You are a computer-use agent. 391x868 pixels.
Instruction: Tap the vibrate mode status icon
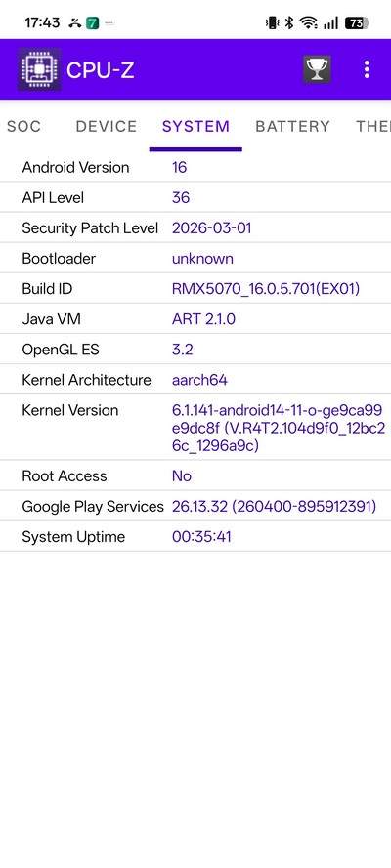point(273,22)
